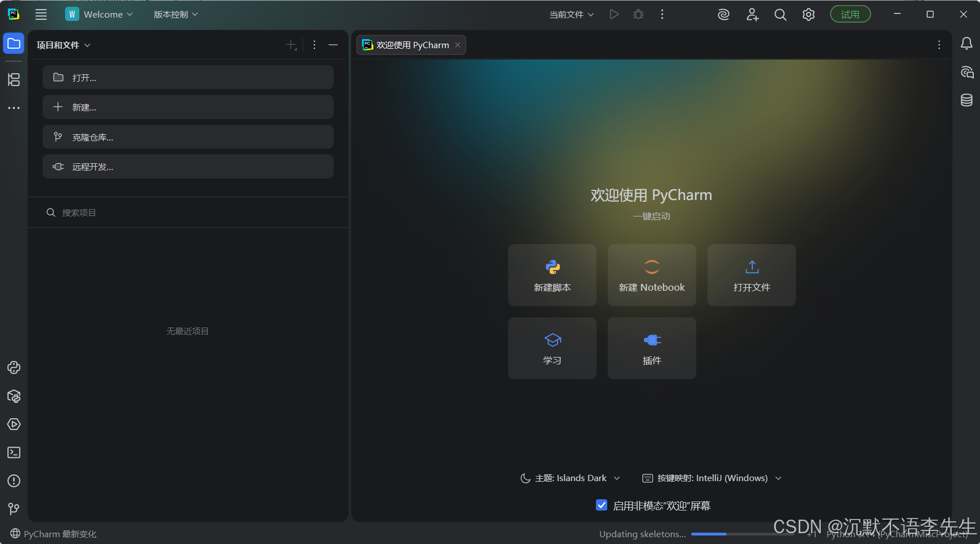Open editor tab options dots at right

[939, 45]
